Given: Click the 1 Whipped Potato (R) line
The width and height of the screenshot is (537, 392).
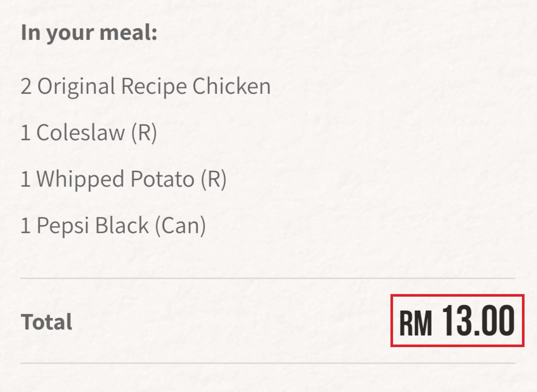Looking at the screenshot, I should (x=123, y=179).
